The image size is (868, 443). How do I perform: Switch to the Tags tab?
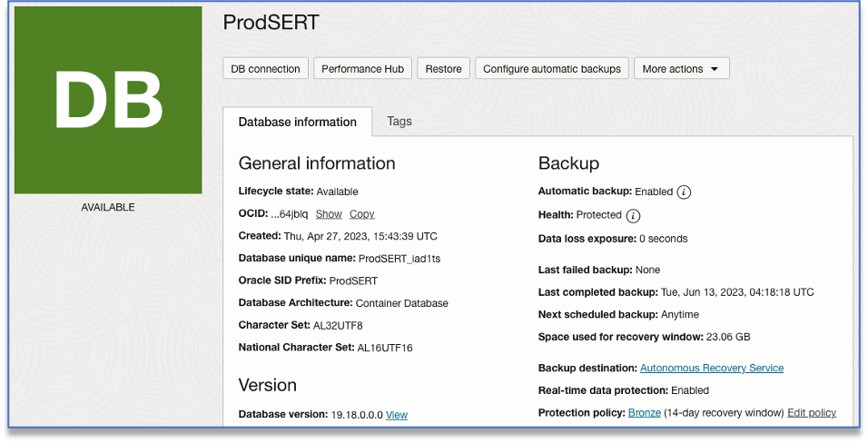click(399, 121)
